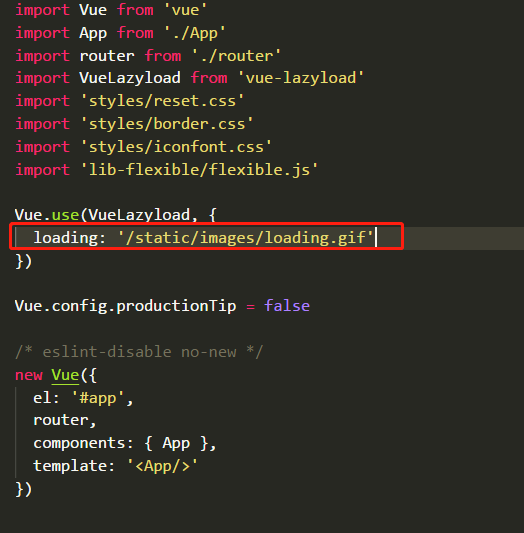The height and width of the screenshot is (533, 524).
Task: Click the line importing router from './router'
Action: click(x=148, y=56)
